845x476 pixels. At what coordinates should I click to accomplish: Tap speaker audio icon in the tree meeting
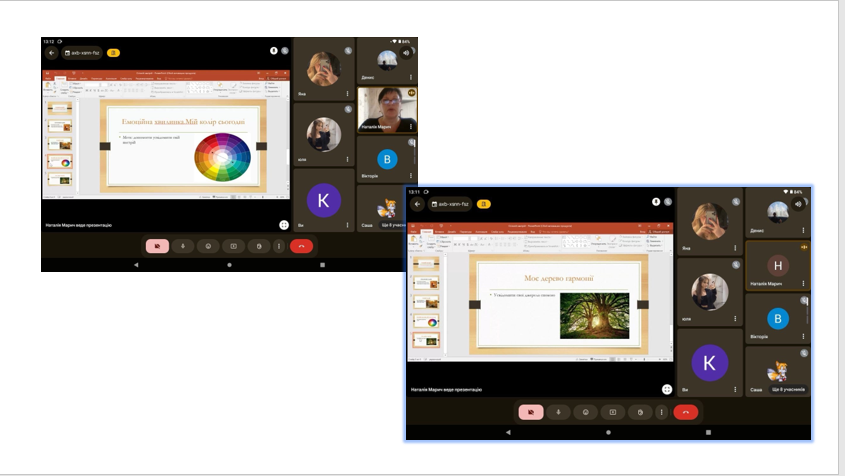point(798,203)
